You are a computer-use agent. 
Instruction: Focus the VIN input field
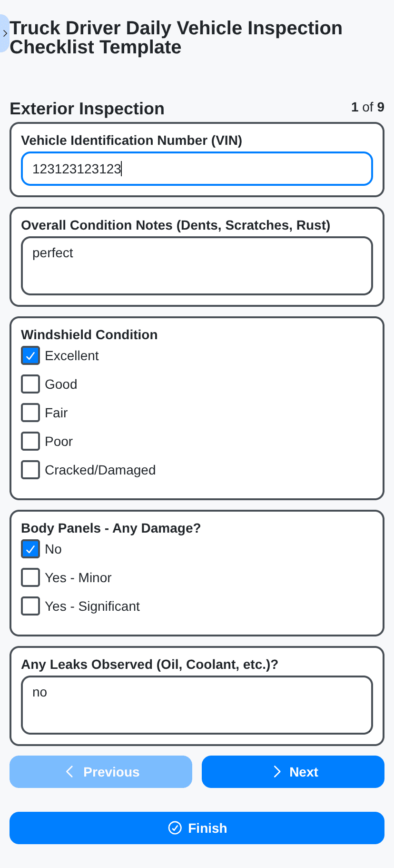(x=197, y=169)
